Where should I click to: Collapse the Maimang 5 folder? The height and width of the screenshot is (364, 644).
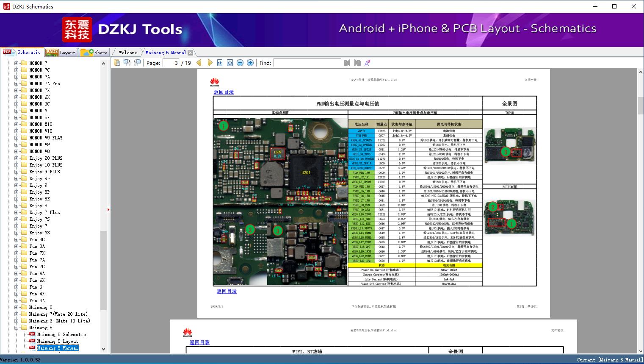(17, 328)
